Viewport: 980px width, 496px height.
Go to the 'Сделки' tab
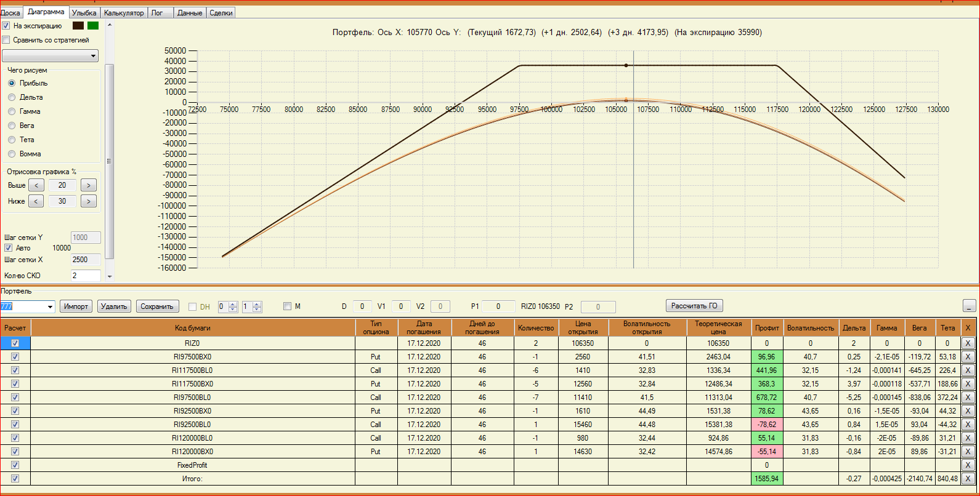(x=221, y=13)
